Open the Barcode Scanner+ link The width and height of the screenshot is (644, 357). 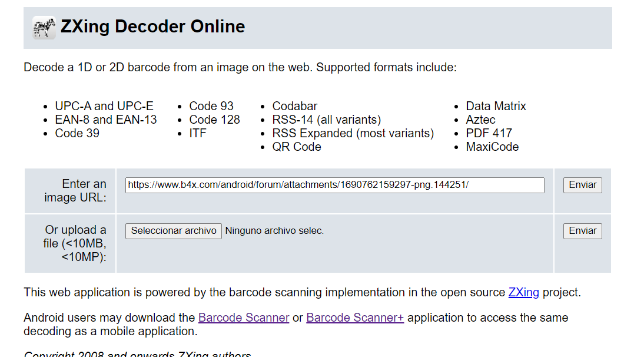pyautogui.click(x=355, y=318)
